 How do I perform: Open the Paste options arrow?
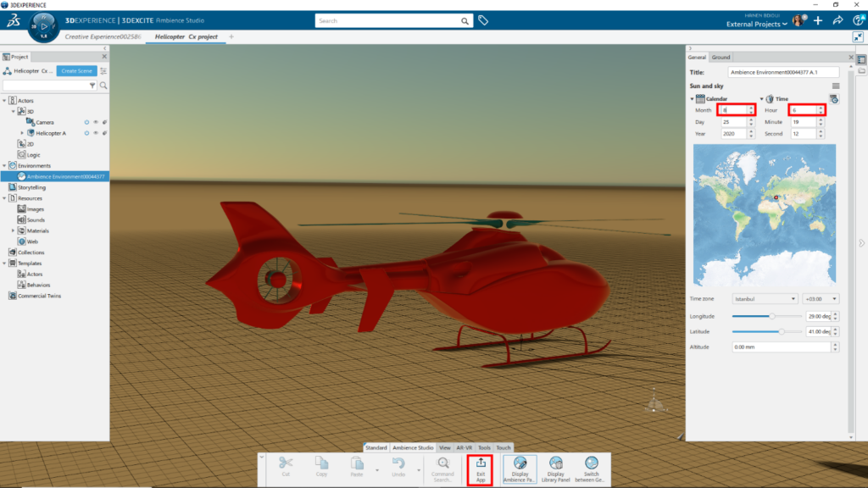click(x=377, y=470)
